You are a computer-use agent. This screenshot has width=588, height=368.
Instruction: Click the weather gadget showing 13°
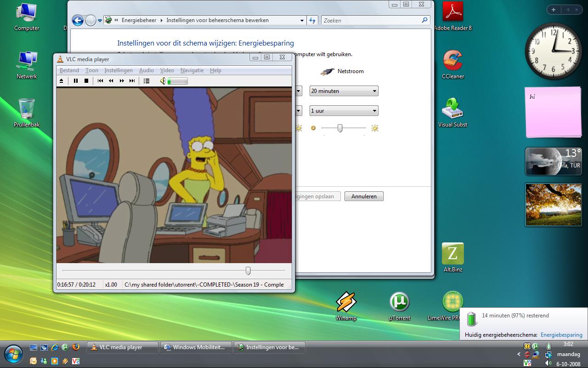click(554, 161)
